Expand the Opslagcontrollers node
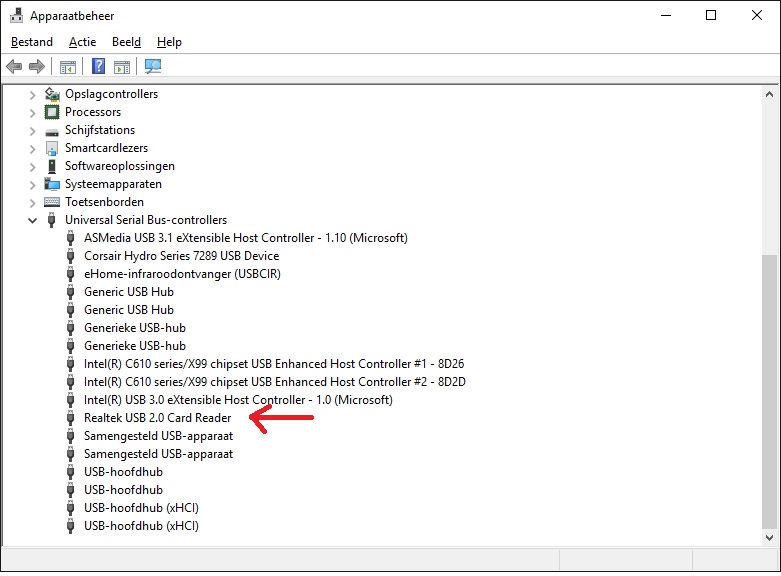The image size is (781, 576). pyautogui.click(x=32, y=95)
